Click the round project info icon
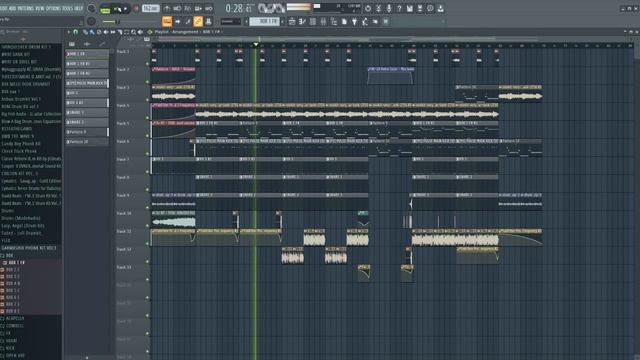The height and width of the screenshot is (360, 640). (430, 9)
